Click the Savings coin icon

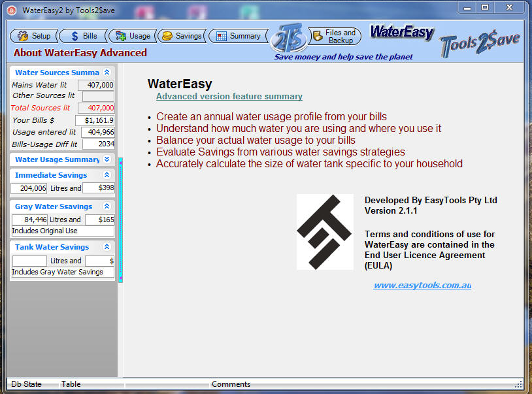point(167,36)
